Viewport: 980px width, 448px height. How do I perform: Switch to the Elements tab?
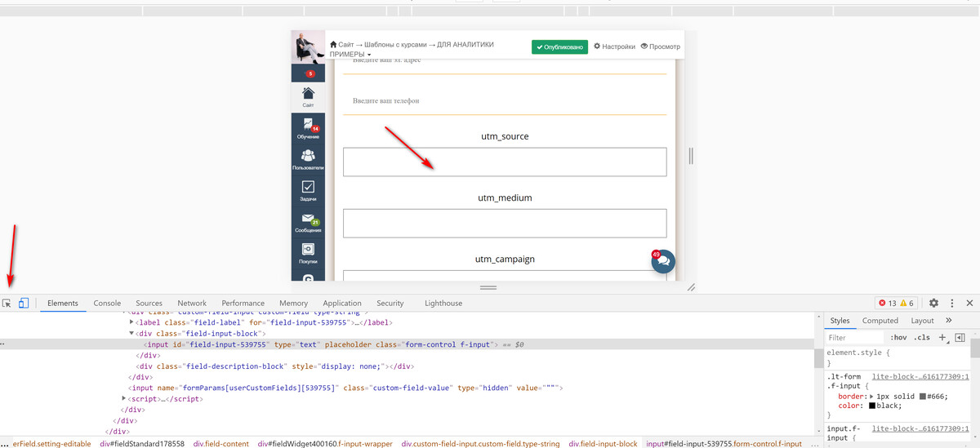coord(63,303)
